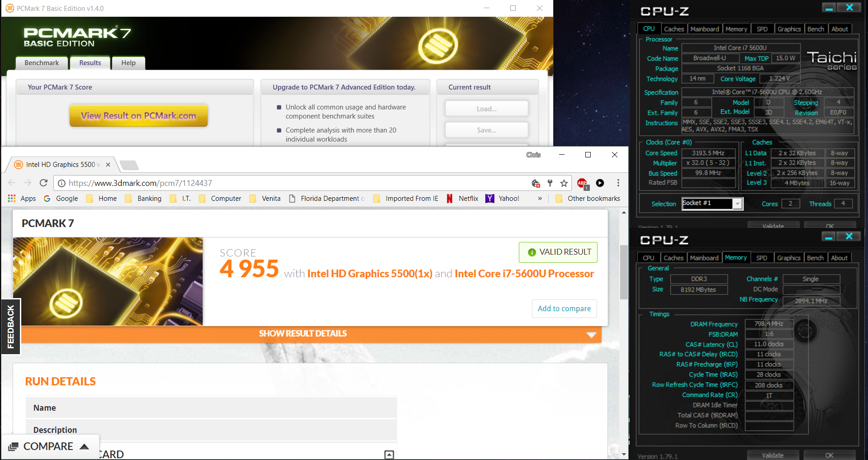Open CPU tab in bottom CPU-Z window
Viewport: 868px width, 460px height.
pos(649,258)
